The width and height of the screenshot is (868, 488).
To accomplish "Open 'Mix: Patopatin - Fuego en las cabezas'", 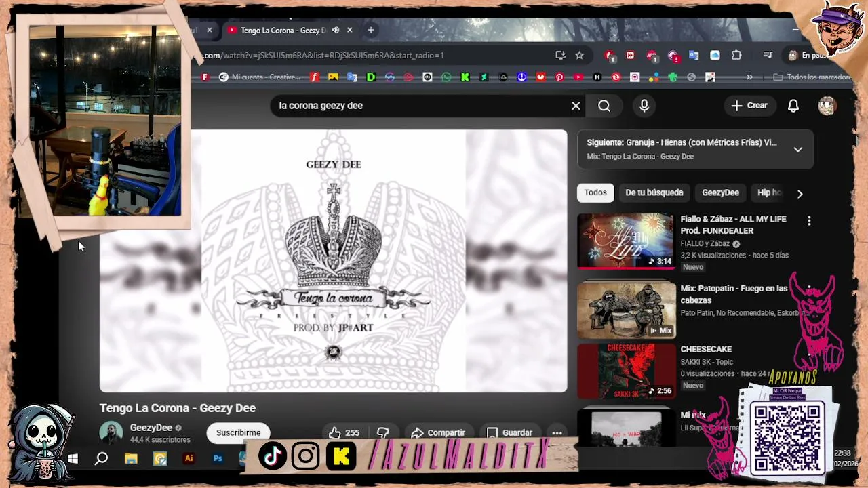I will [734, 294].
